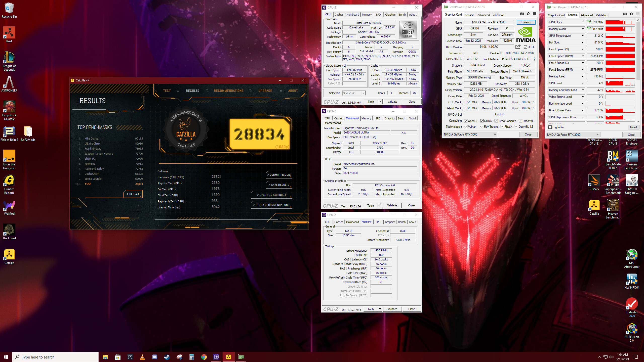Select RoR2Mods folder icon
This screenshot has height=362, width=644.
[28, 133]
